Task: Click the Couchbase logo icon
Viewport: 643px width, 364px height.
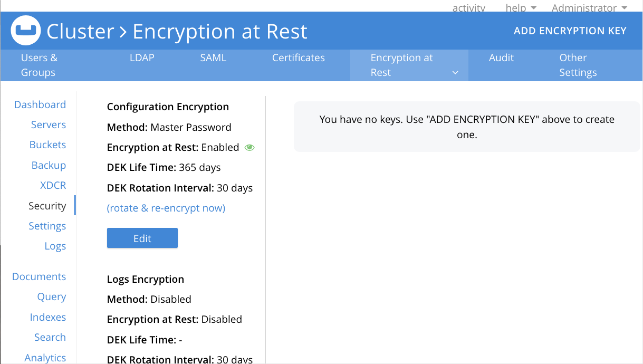Action: (x=26, y=31)
